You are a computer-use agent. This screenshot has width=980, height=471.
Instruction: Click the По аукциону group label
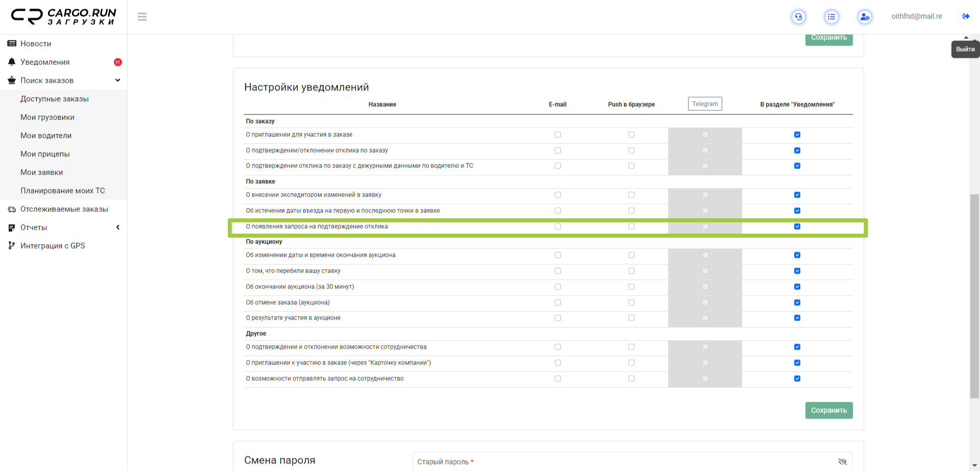click(264, 242)
